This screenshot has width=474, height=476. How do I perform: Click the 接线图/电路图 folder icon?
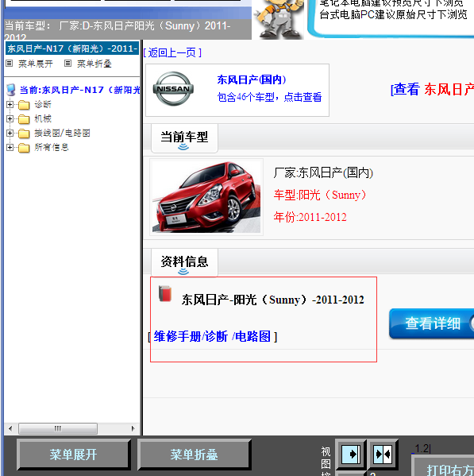pos(24,134)
